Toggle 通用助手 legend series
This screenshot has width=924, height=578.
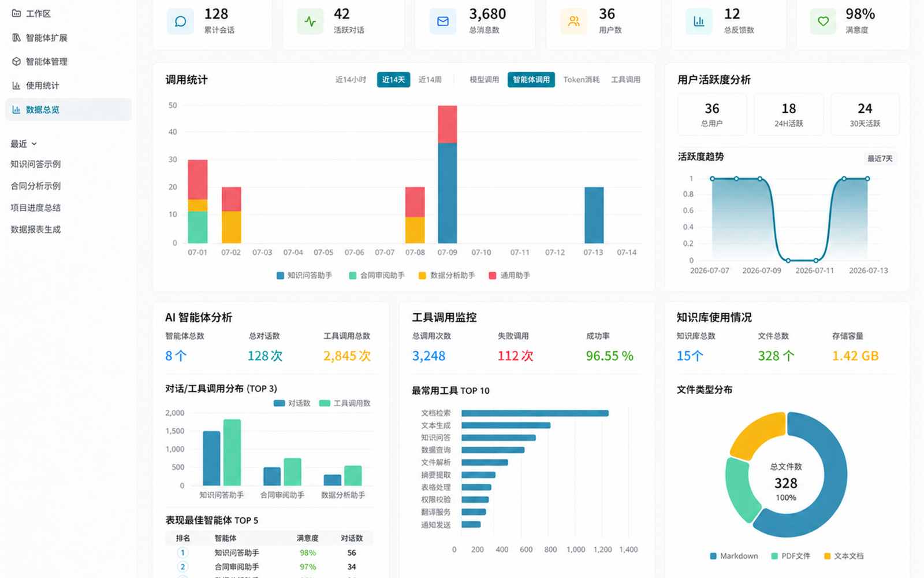pos(509,276)
